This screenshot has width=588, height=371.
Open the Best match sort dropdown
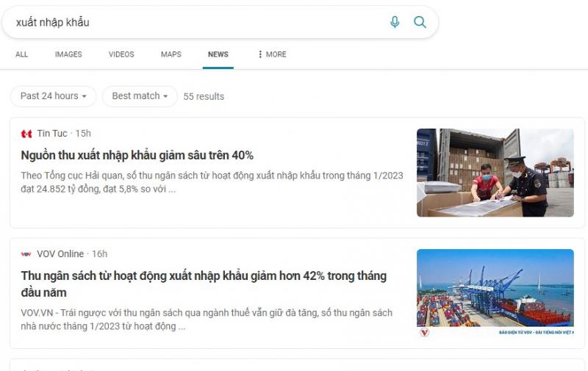click(140, 96)
